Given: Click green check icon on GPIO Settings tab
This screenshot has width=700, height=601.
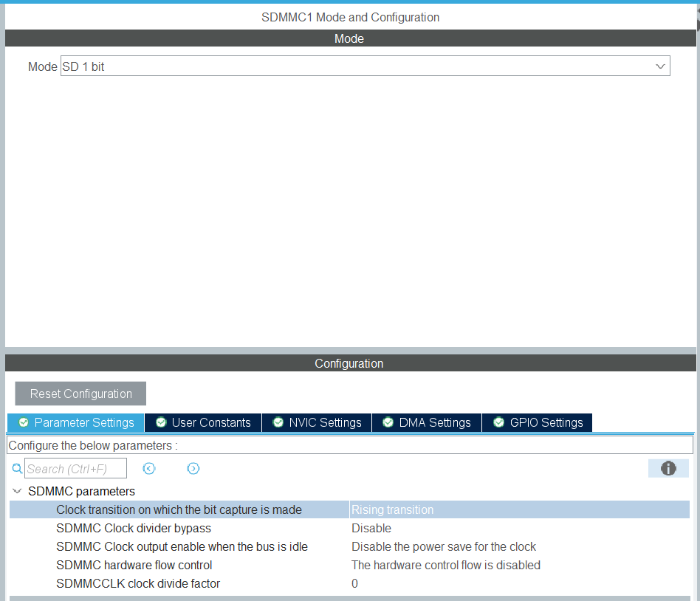Looking at the screenshot, I should [x=499, y=422].
